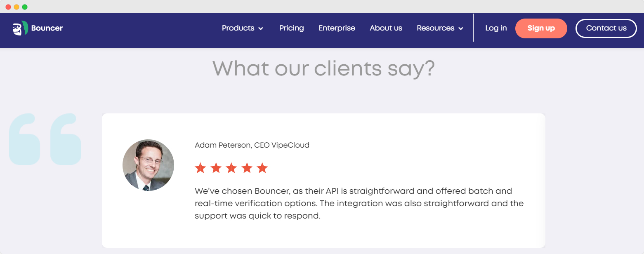Click Adam Peterson's profile photo
The image size is (644, 254).
tap(148, 165)
